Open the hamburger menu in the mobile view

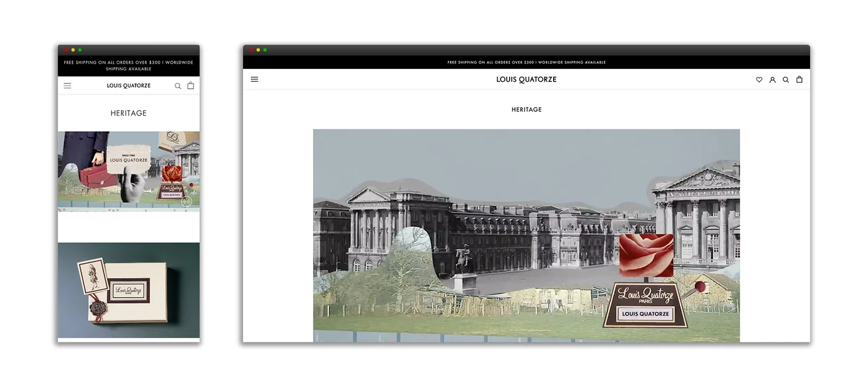pyautogui.click(x=67, y=86)
